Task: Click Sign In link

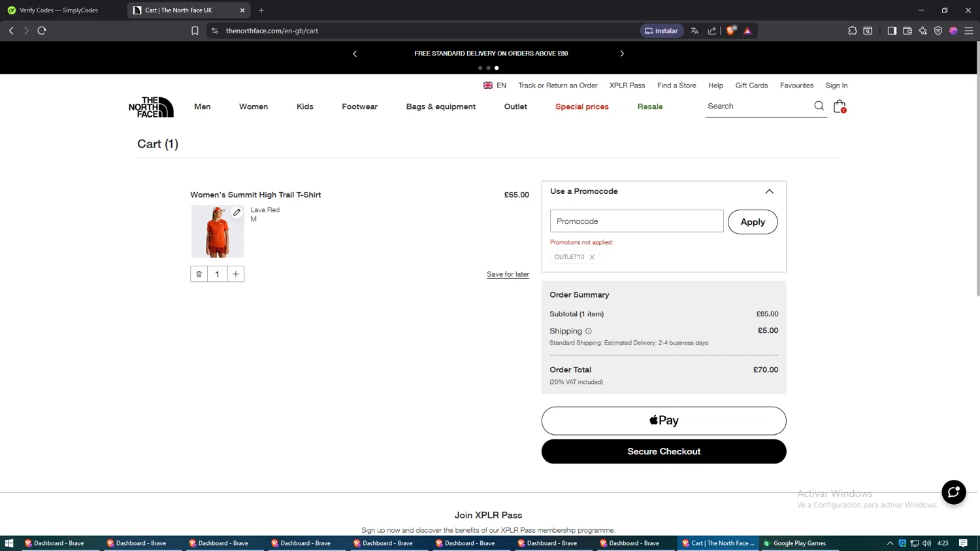Action: 836,86
